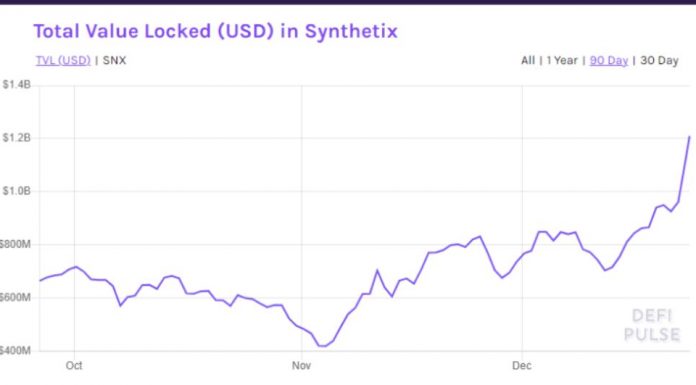Click the lowest dip just after Nov
This screenshot has width=696, height=385.
click(323, 346)
